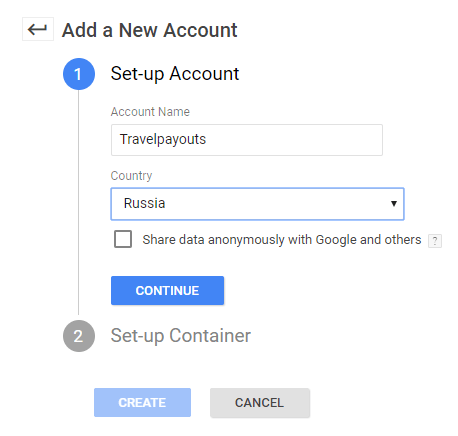Focus the Account Name input field
The height and width of the screenshot is (436, 458).
247,140
